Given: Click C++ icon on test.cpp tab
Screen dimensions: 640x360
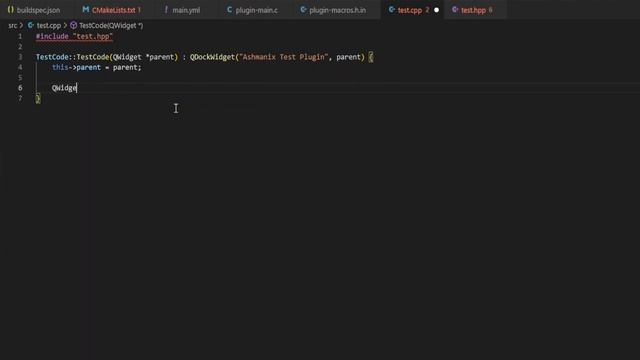Looking at the screenshot, I should point(392,9).
